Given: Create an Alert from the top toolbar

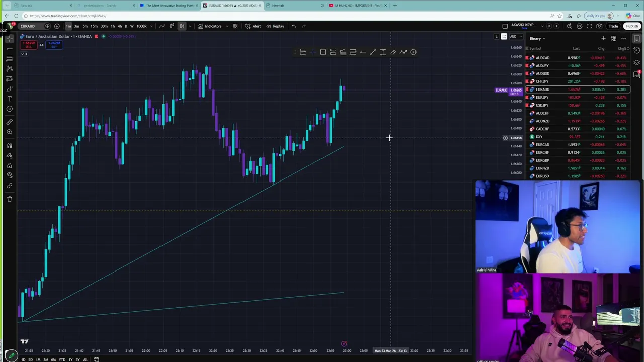Looking at the screenshot, I should (x=253, y=26).
